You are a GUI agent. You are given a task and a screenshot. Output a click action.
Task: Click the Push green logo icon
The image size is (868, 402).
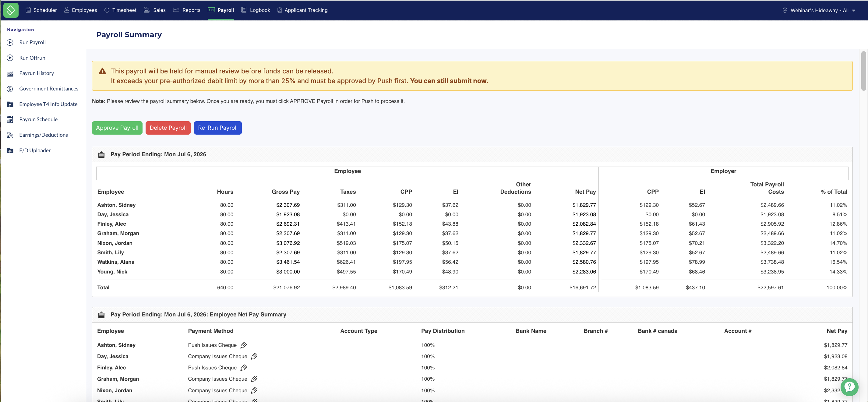coord(11,10)
